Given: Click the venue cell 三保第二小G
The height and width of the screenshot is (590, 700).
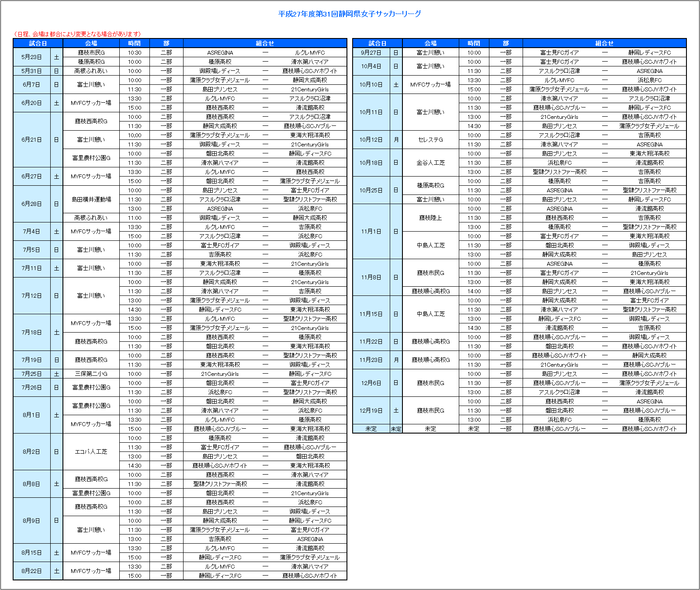Looking at the screenshot, I should tap(91, 374).
